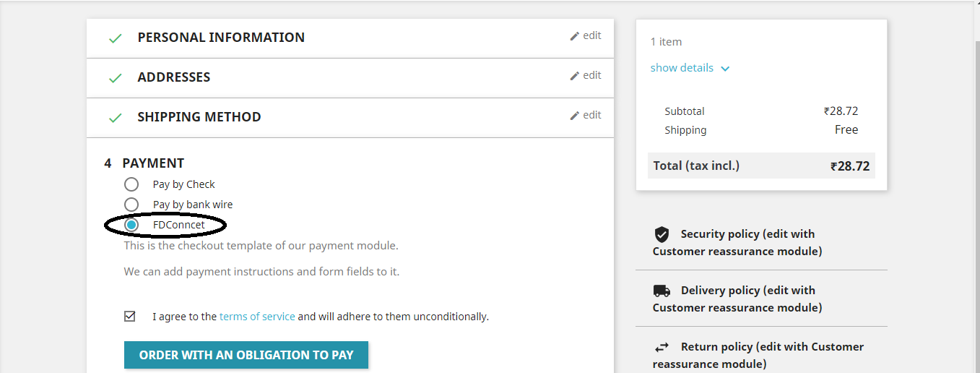Open the terms of service link
This screenshot has width=980, height=373.
[x=257, y=317]
